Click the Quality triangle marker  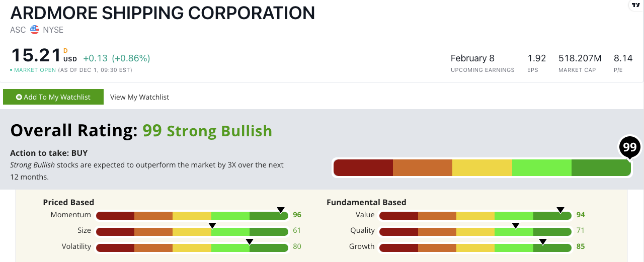pos(516,225)
